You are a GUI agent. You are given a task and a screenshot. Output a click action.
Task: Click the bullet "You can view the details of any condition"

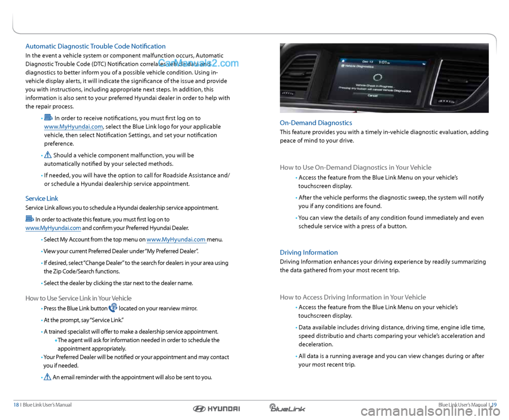pyautogui.click(x=391, y=222)
